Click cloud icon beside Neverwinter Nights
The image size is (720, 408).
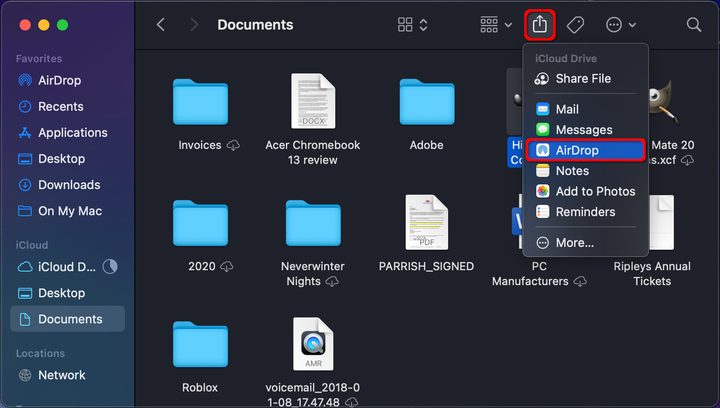(332, 281)
